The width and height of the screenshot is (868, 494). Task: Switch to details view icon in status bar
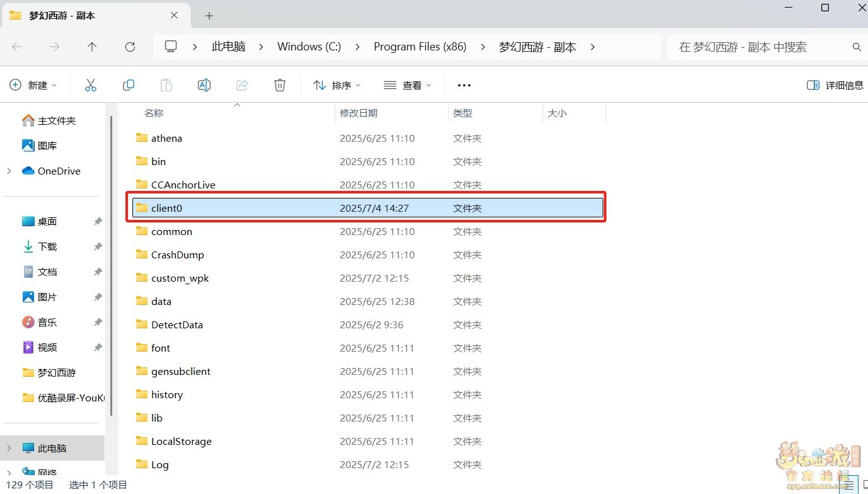tap(850, 485)
